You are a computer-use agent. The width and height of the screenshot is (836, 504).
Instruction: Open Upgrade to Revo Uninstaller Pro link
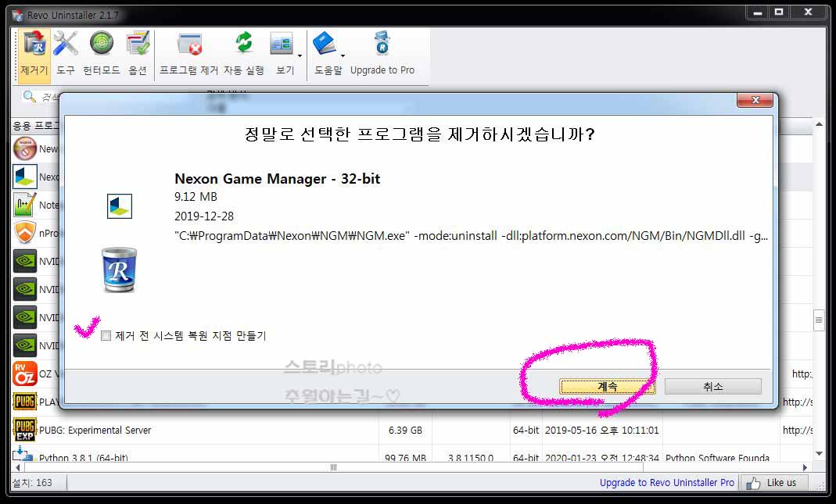point(666,483)
